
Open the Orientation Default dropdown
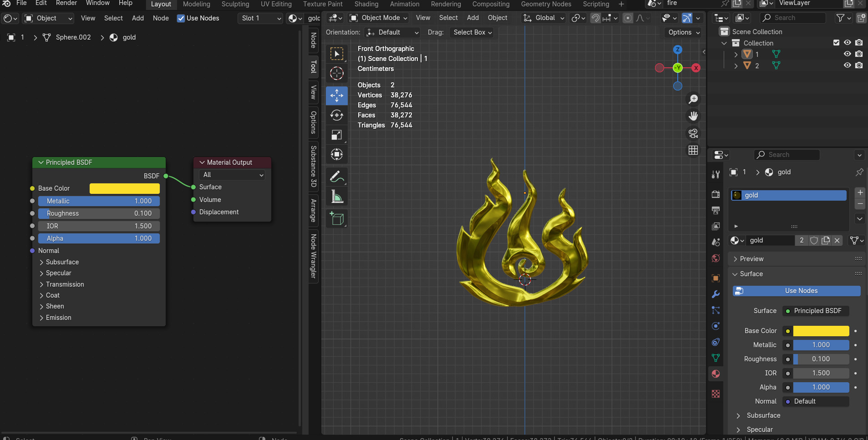click(x=392, y=32)
